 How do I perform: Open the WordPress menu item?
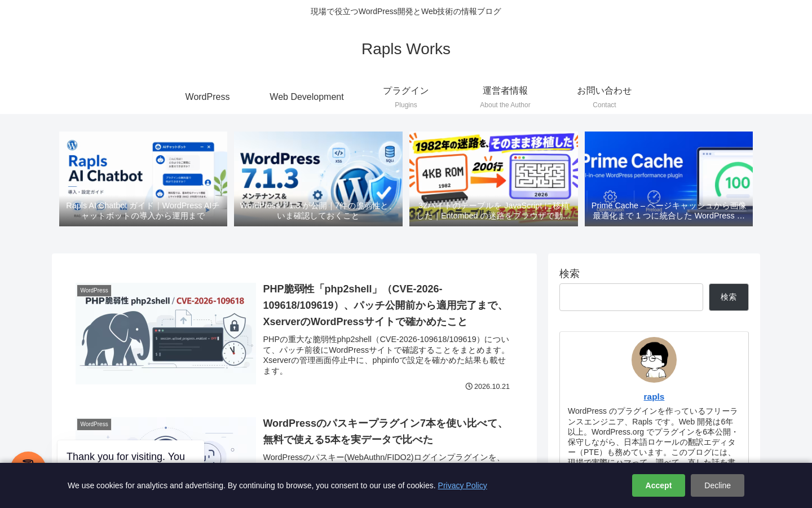tap(208, 97)
